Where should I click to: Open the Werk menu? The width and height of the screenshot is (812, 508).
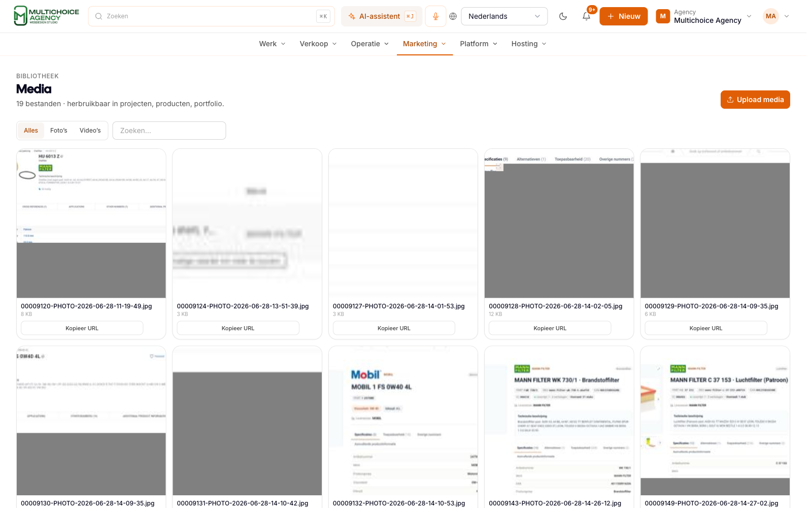pyautogui.click(x=272, y=44)
